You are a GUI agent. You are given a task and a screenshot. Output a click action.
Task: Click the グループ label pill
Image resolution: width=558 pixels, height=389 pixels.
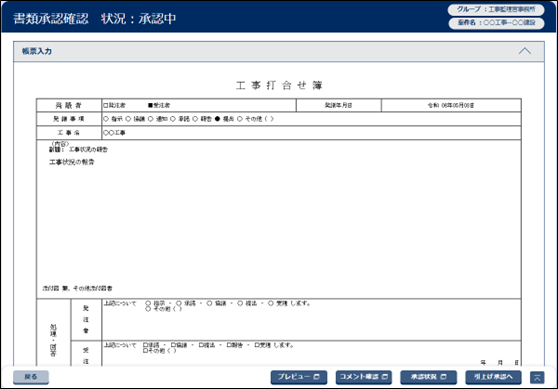point(496,10)
